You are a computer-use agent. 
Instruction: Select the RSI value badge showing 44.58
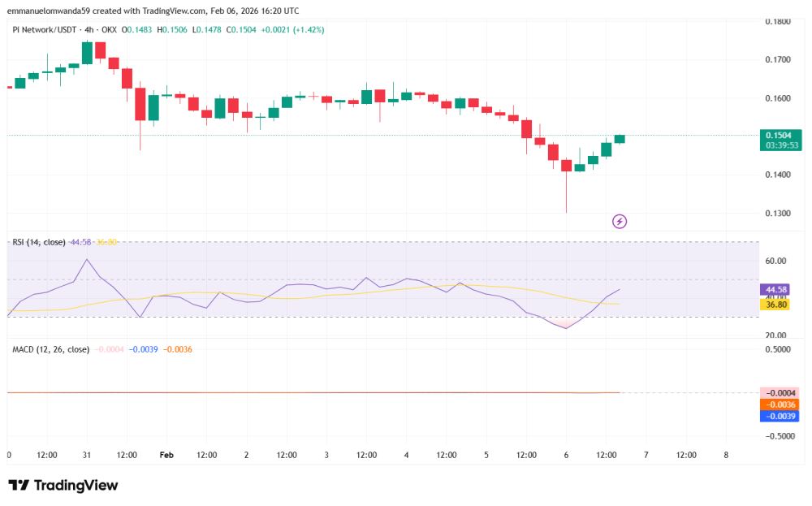774,288
